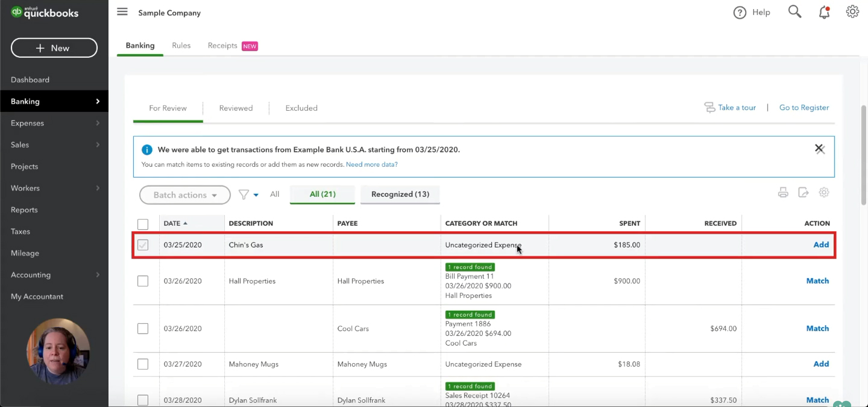
Task: Click the + New button
Action: [54, 48]
